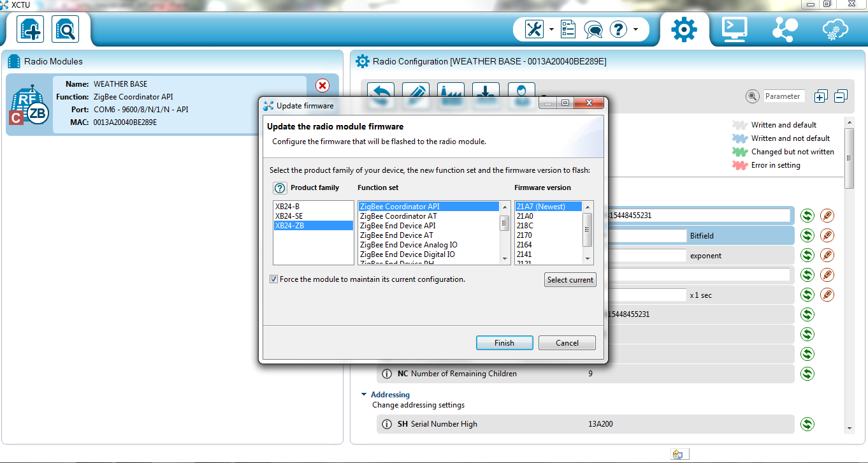
Task: Click the Collapse all sections icon
Action: (x=841, y=96)
